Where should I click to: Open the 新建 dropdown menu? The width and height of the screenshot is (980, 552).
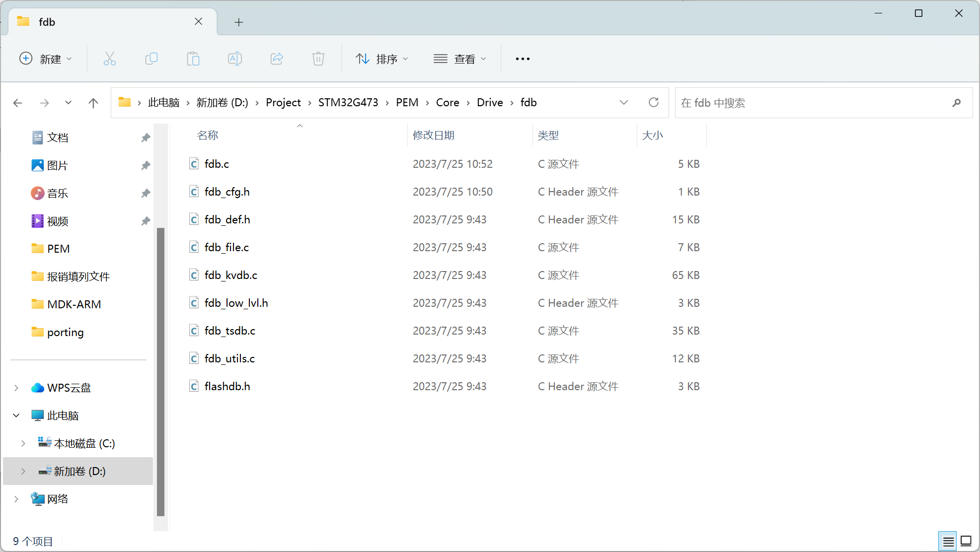coord(46,59)
